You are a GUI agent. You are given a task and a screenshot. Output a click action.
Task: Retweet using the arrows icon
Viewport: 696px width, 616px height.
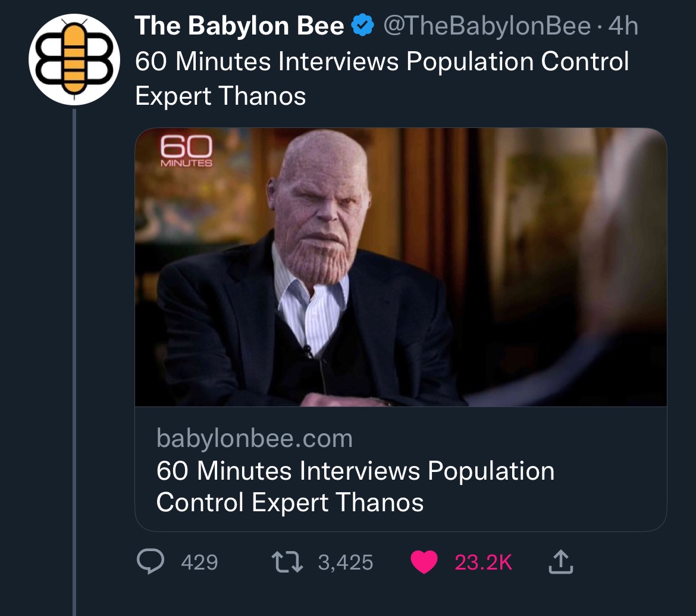pyautogui.click(x=287, y=562)
